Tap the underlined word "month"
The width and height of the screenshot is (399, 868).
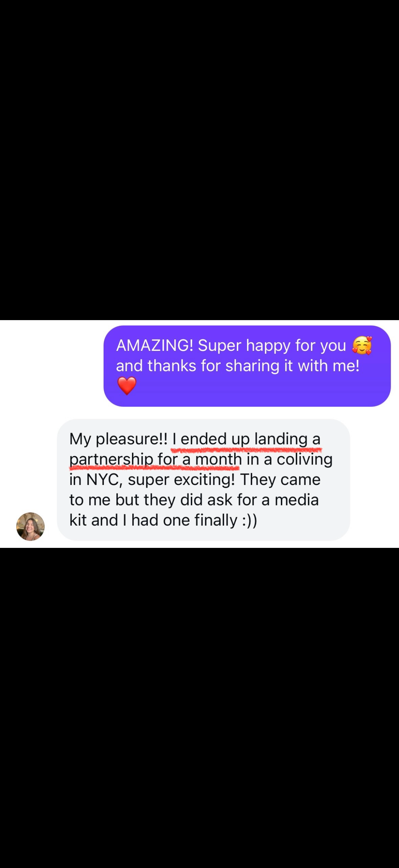(x=219, y=459)
